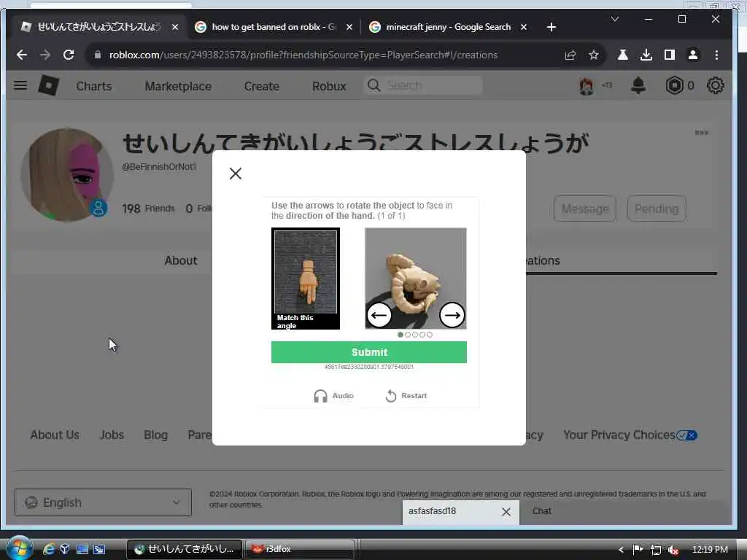Launch Internet Explorer from taskbar
Screen dimensions: 747x560
48,549
